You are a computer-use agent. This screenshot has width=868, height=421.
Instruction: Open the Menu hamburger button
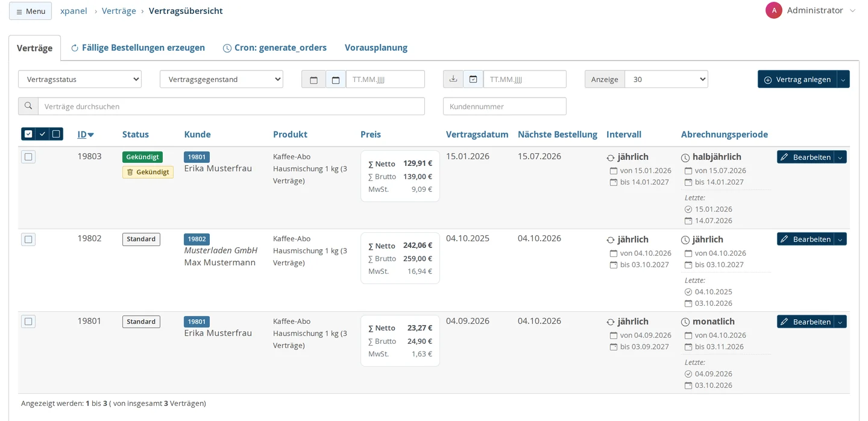[x=30, y=11]
